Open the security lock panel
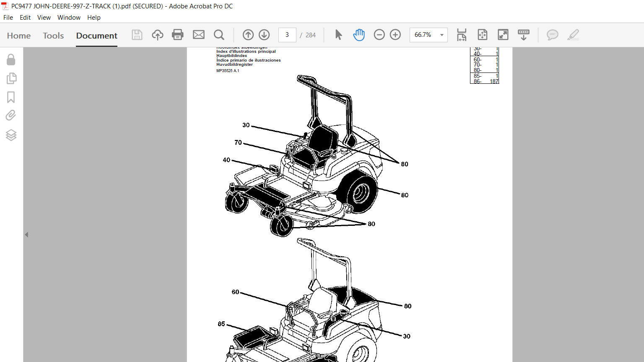 coord(11,59)
